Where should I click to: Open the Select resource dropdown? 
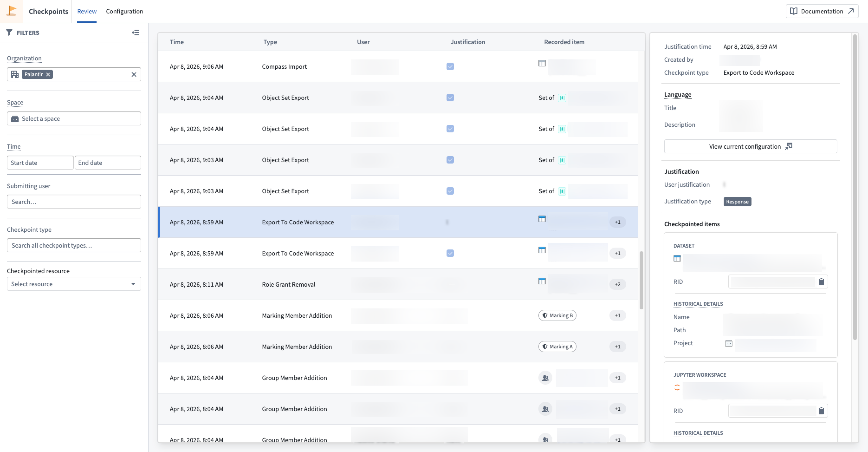pos(74,284)
